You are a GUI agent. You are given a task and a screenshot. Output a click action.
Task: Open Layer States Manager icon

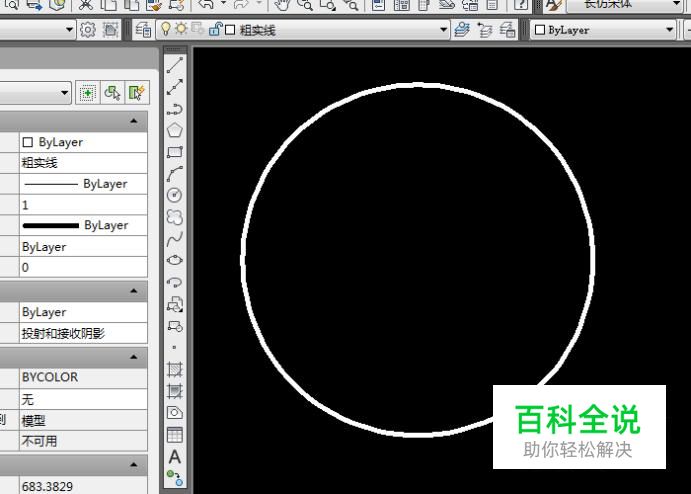pyautogui.click(x=507, y=30)
